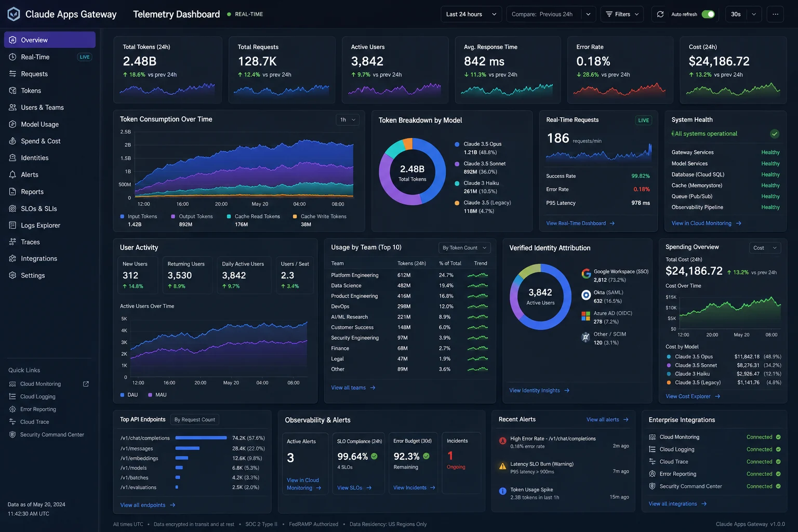This screenshot has height=532, width=798.
Task: Open the By Token Count dropdown
Action: pos(464,248)
